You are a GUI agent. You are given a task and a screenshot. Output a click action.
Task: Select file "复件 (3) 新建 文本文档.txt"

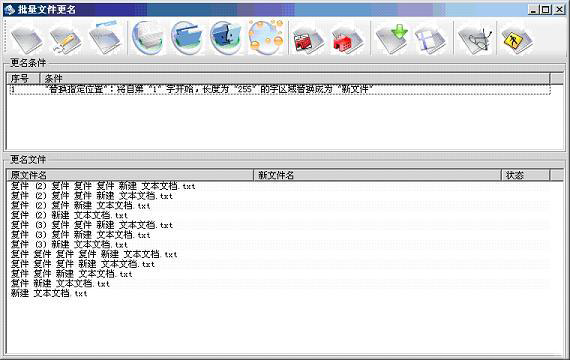(x=69, y=245)
